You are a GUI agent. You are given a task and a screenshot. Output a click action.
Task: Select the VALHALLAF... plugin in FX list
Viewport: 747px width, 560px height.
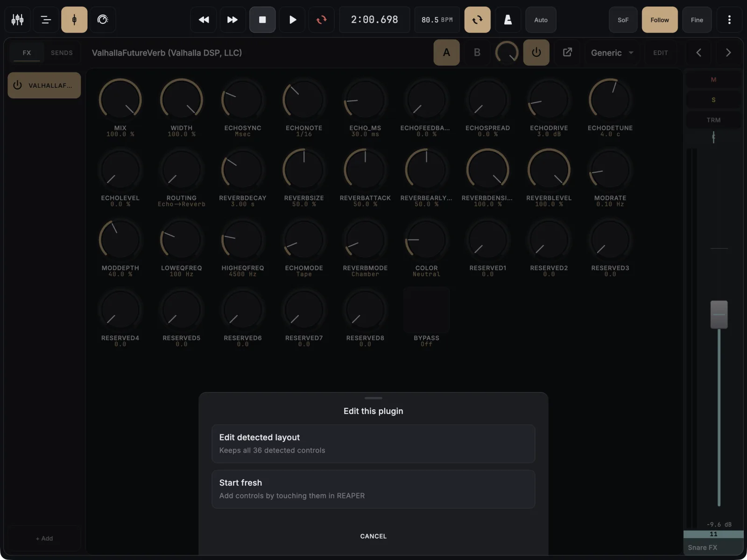click(x=44, y=85)
